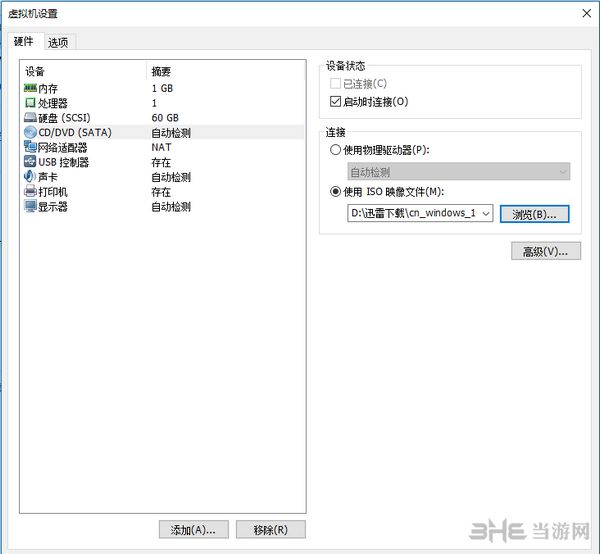Expand the ISO image path dropdown arrow
Image resolution: width=600 pixels, height=554 pixels.
click(486, 213)
